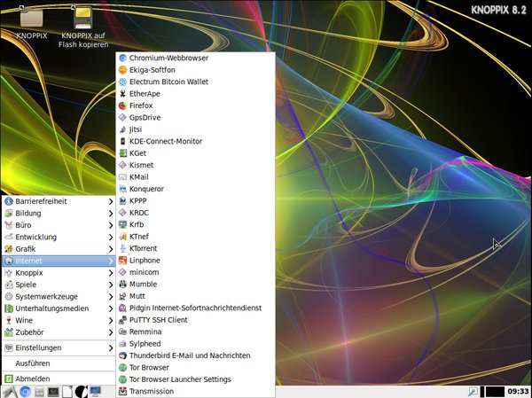Open PuTTY SSH Client

coord(195,320)
